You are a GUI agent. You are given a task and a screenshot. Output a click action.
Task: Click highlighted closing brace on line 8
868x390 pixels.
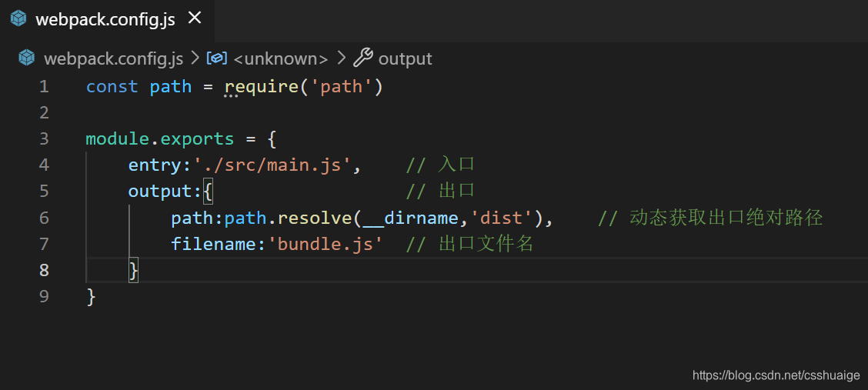pos(133,271)
